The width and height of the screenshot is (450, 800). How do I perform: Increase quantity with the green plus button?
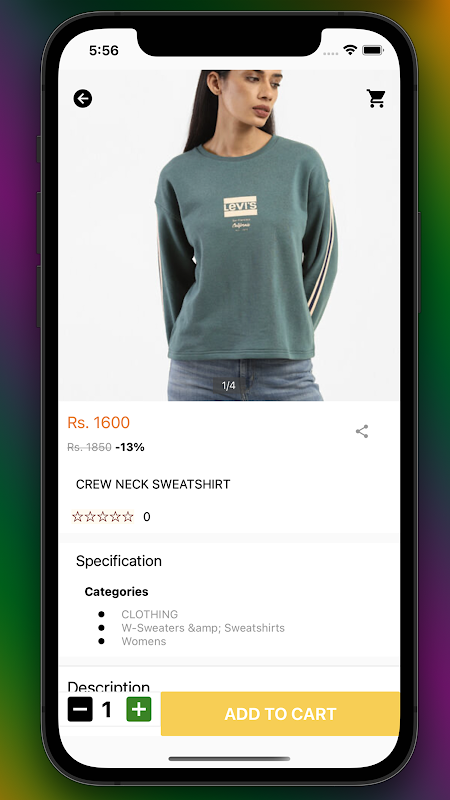pos(139,709)
